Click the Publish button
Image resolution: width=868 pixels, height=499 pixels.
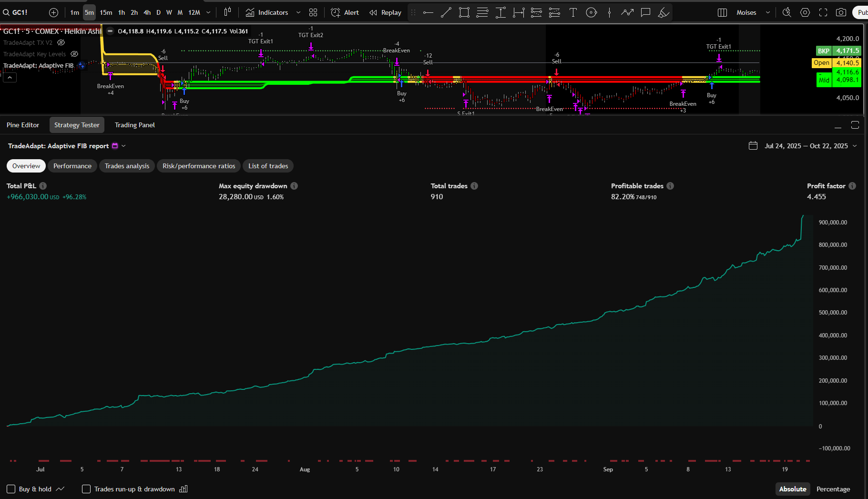(x=862, y=12)
